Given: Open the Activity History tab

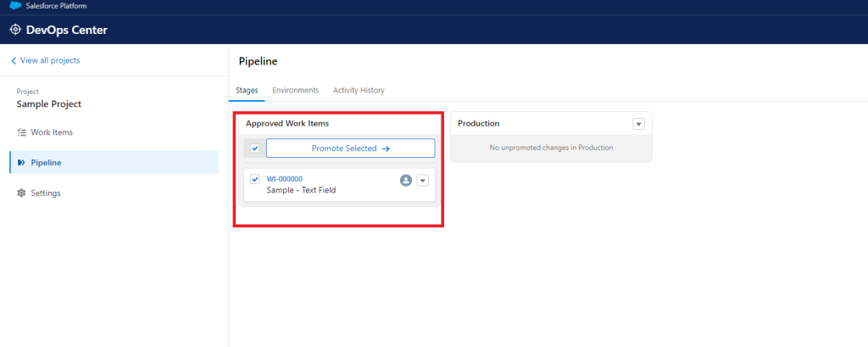Looking at the screenshot, I should point(359,90).
